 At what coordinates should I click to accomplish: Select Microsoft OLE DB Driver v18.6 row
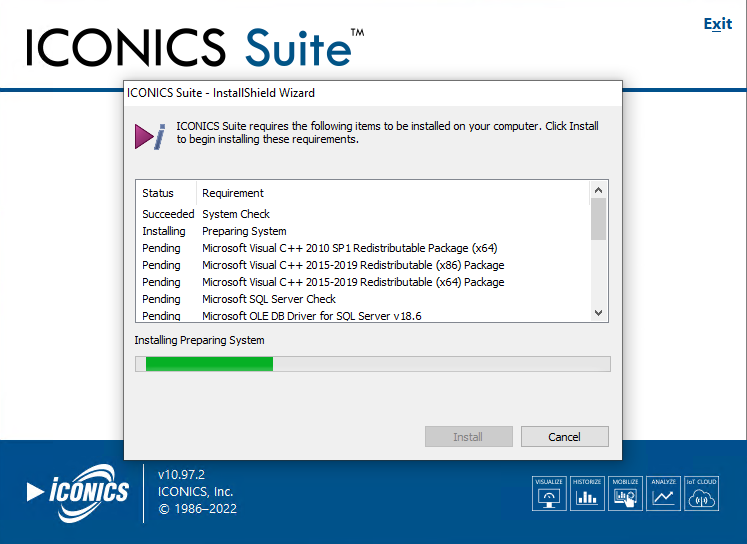[x=363, y=315]
